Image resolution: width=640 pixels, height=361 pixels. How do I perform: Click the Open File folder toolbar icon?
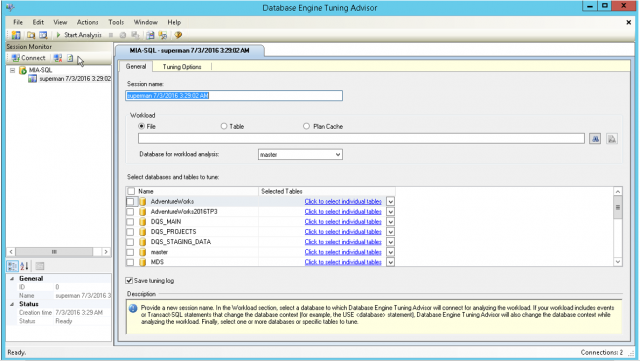tap(31, 35)
